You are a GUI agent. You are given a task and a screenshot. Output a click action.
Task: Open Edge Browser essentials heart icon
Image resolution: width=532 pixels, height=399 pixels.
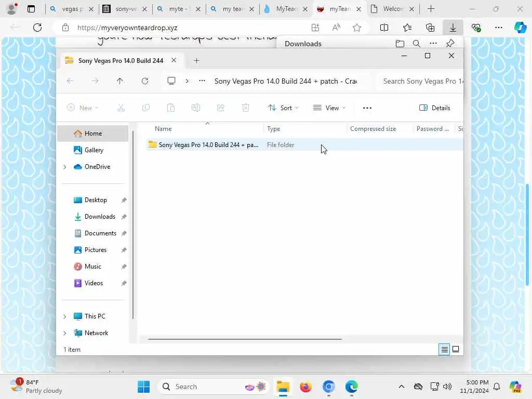pos(476,28)
